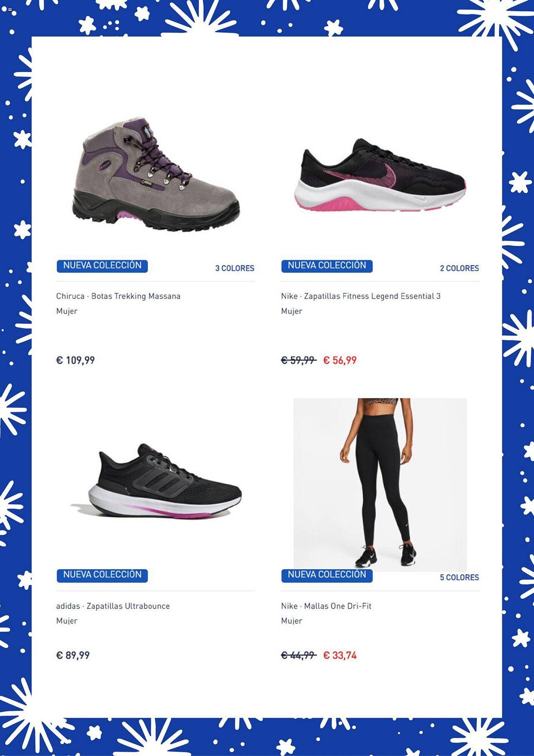Click the Nueva Colección badge for Nike Mallas

click(x=327, y=575)
